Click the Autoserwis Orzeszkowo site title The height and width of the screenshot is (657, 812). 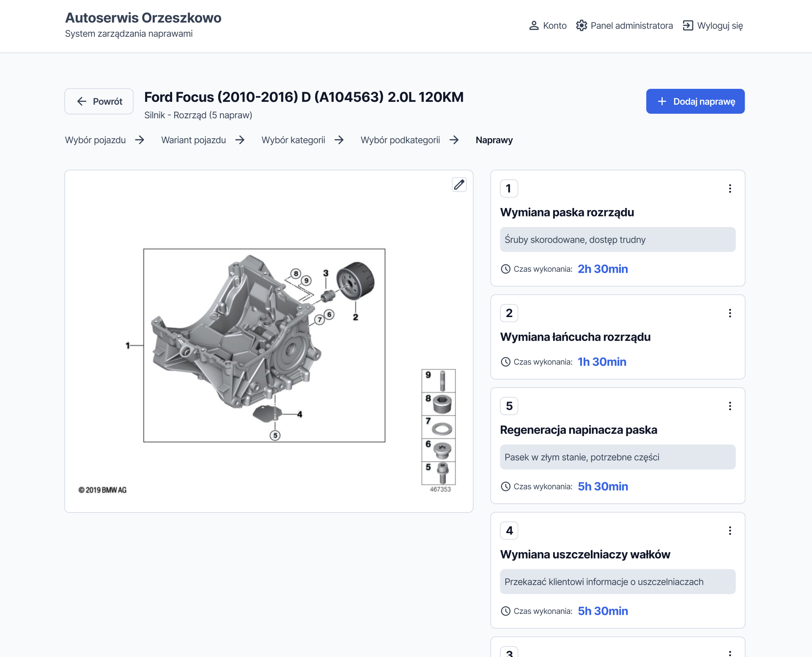(143, 18)
